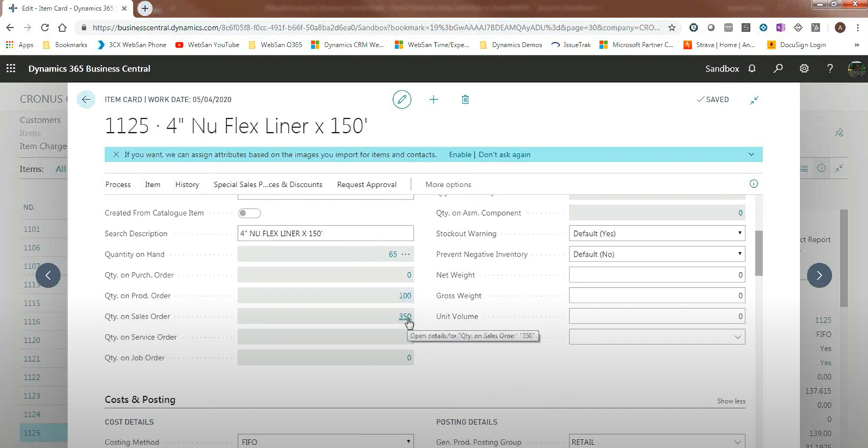Open Costing Method FIFO dropdown
Image resolution: width=868 pixels, height=448 pixels.
(325, 442)
